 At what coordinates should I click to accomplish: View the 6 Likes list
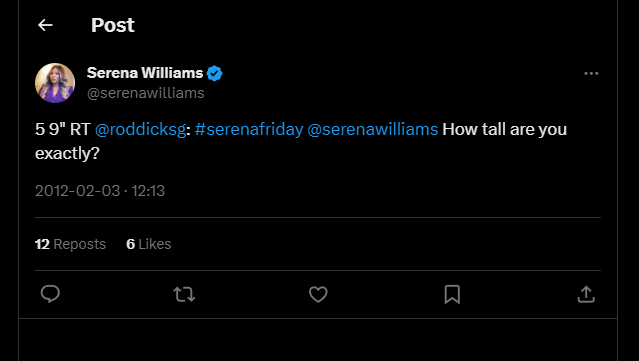point(149,244)
